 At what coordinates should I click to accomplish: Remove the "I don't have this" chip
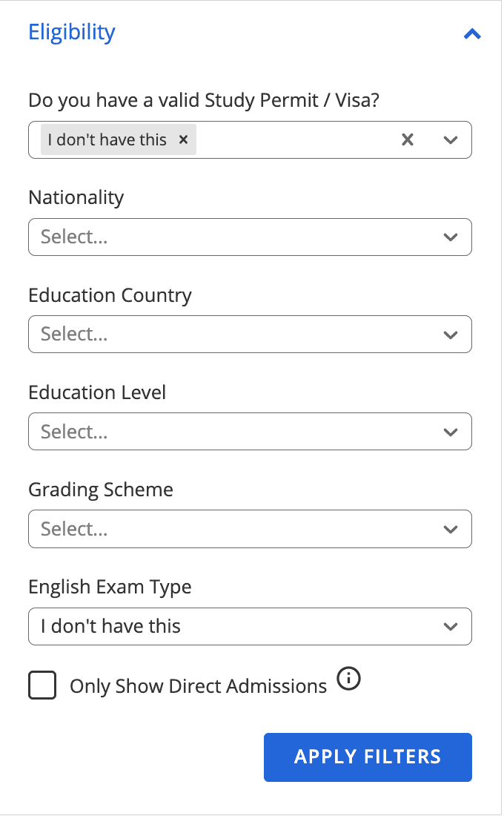point(183,139)
